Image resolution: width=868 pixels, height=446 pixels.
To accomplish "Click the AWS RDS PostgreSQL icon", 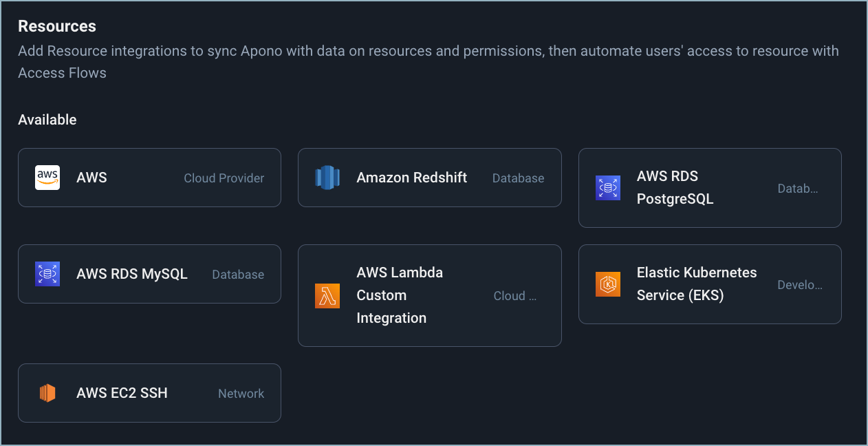I will (x=607, y=188).
